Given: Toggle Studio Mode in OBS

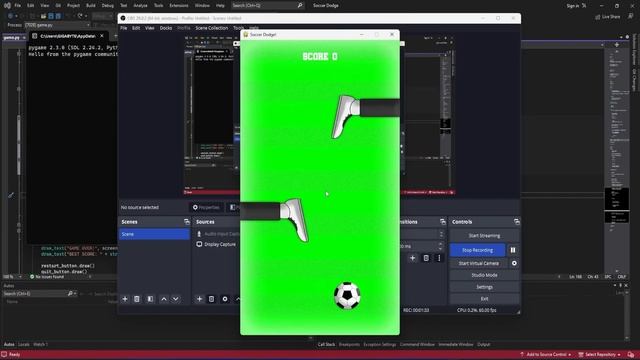Looking at the screenshot, I should [484, 275].
